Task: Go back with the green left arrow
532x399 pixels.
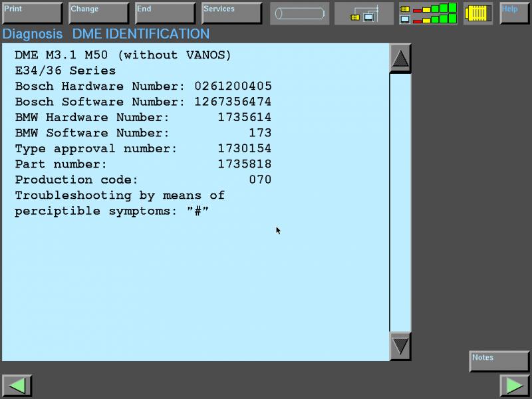Action: (x=17, y=386)
